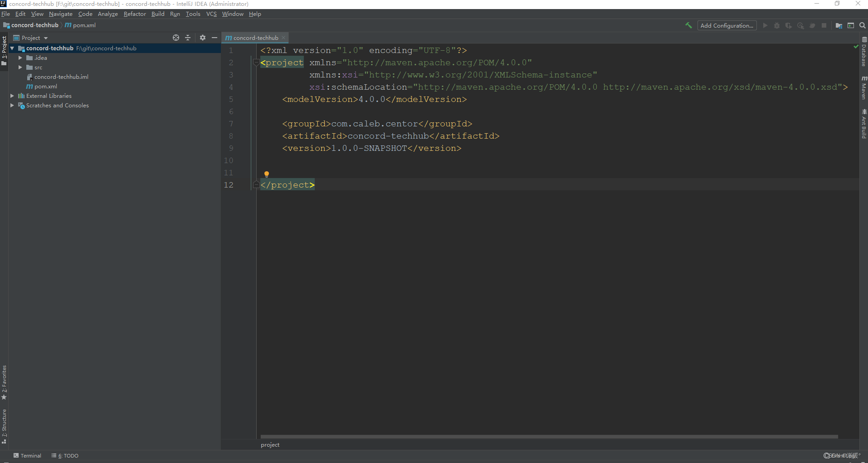Click the modelVersion 4.0.0 line
Image resolution: width=868 pixels, height=463 pixels.
[x=375, y=99]
